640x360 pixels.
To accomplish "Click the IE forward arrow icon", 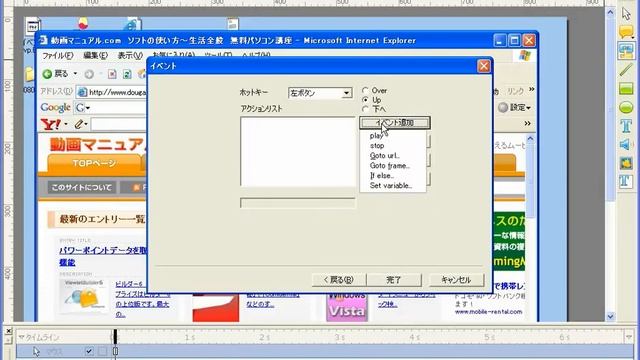I will coord(89,74).
